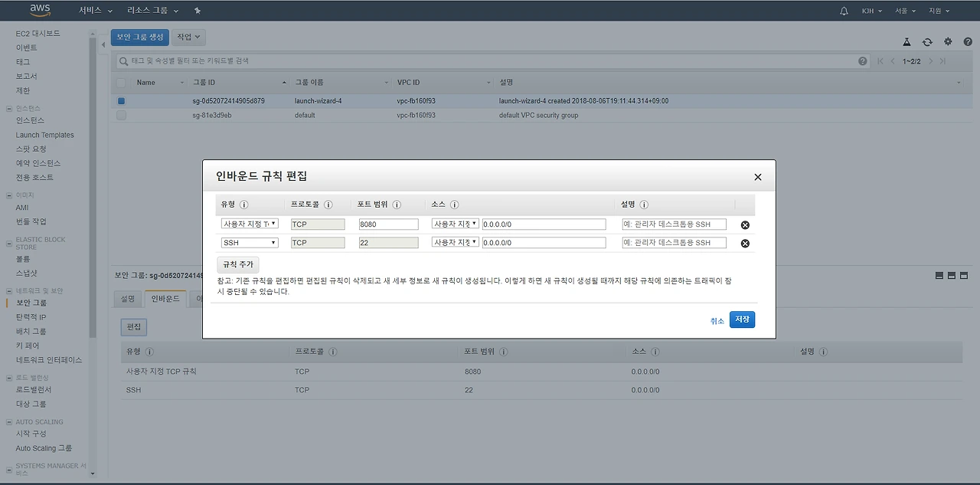Delete the port 8080 rule

[745, 225]
